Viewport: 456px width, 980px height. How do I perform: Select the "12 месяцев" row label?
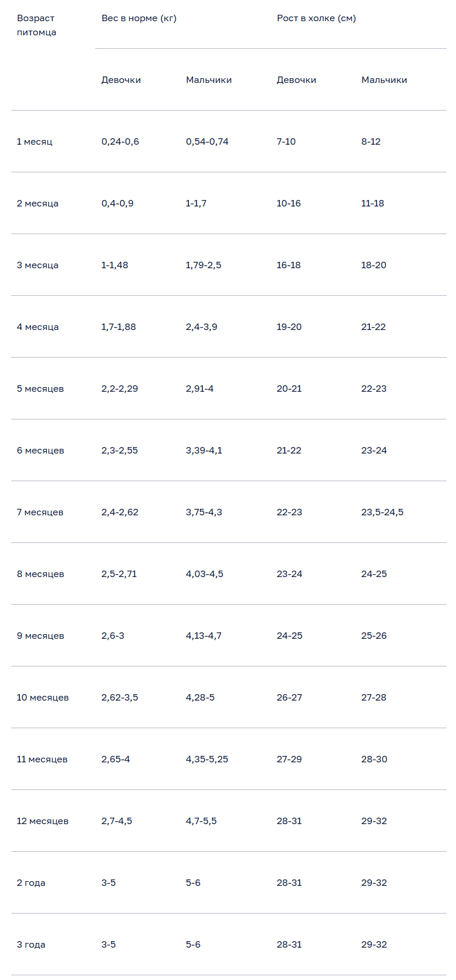click(42, 821)
